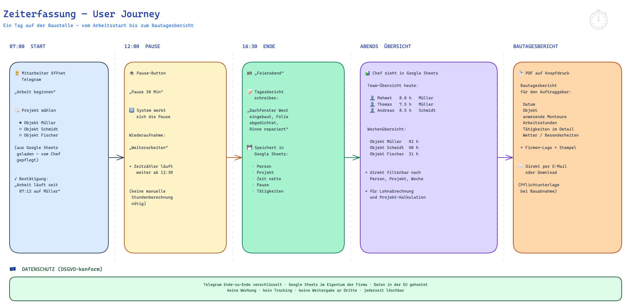Click the "Arbeit beginnen" text in the start card

click(35, 92)
